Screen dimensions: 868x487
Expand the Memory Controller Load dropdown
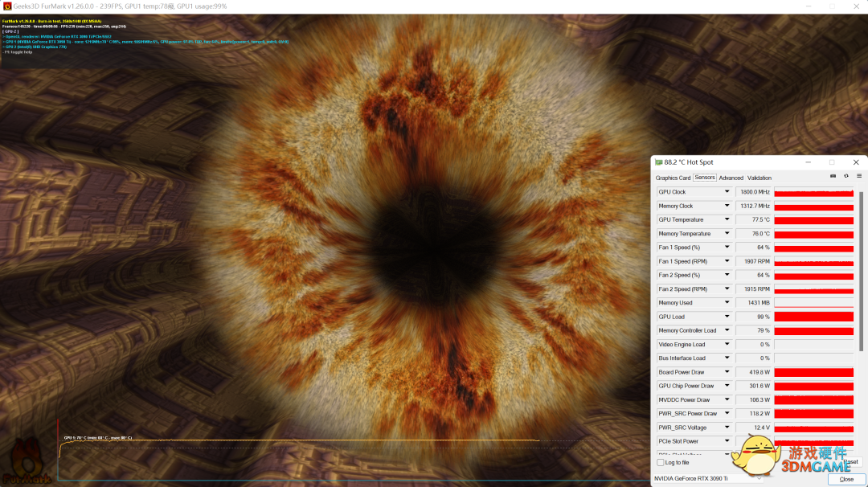tap(727, 330)
